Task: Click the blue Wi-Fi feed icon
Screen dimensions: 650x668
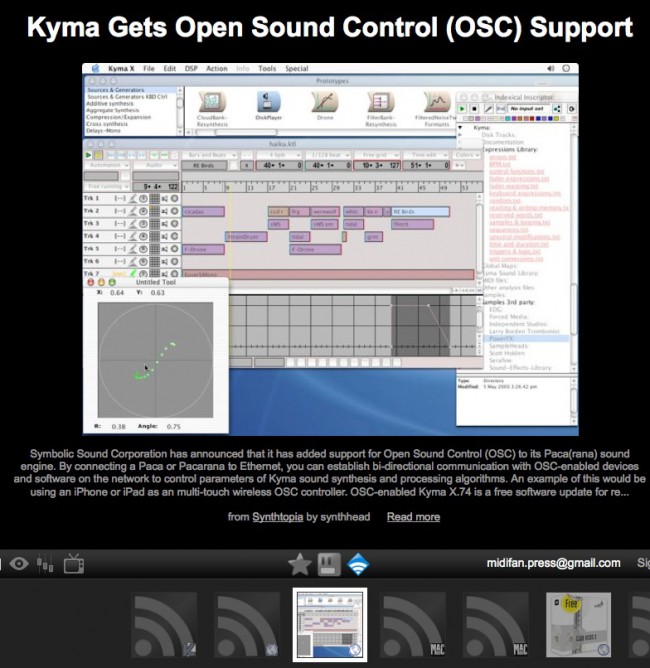Action: 358,564
